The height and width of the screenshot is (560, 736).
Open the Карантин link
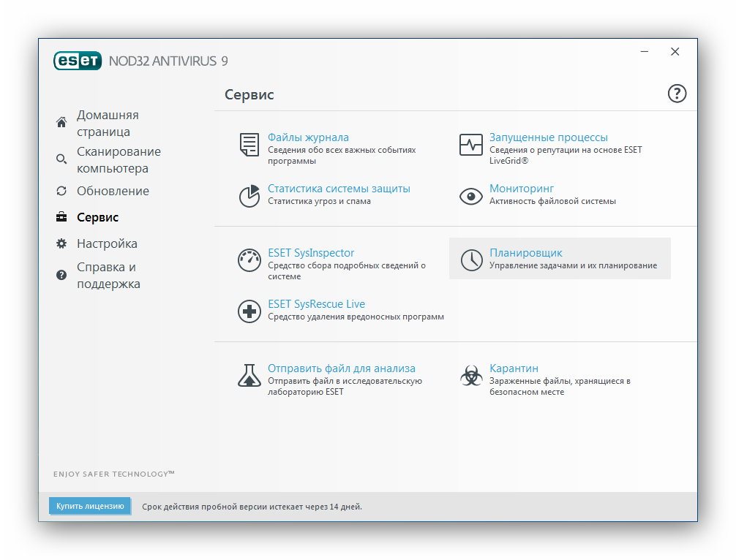[514, 368]
